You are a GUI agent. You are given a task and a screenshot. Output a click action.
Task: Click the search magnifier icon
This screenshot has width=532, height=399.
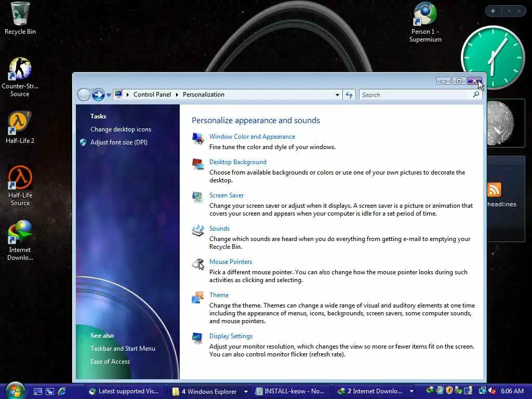476,95
